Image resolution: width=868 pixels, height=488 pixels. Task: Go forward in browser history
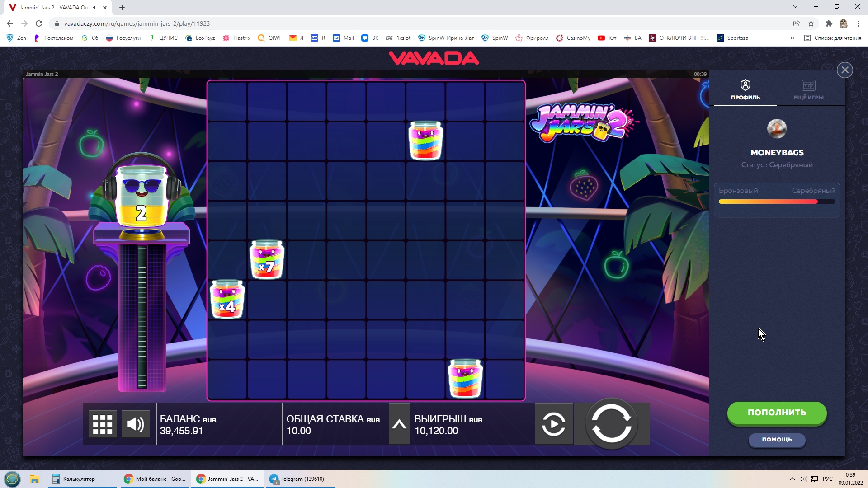(x=24, y=23)
